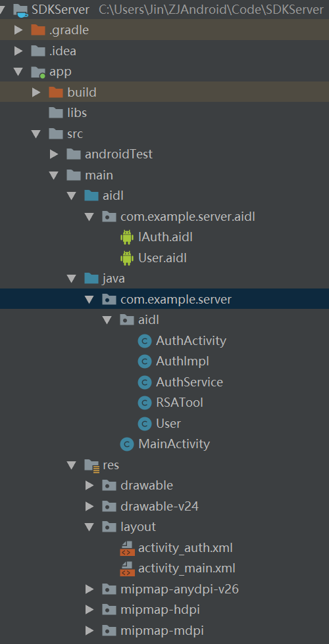
Task: Select the AuthImpl class
Action: pyautogui.click(x=183, y=361)
